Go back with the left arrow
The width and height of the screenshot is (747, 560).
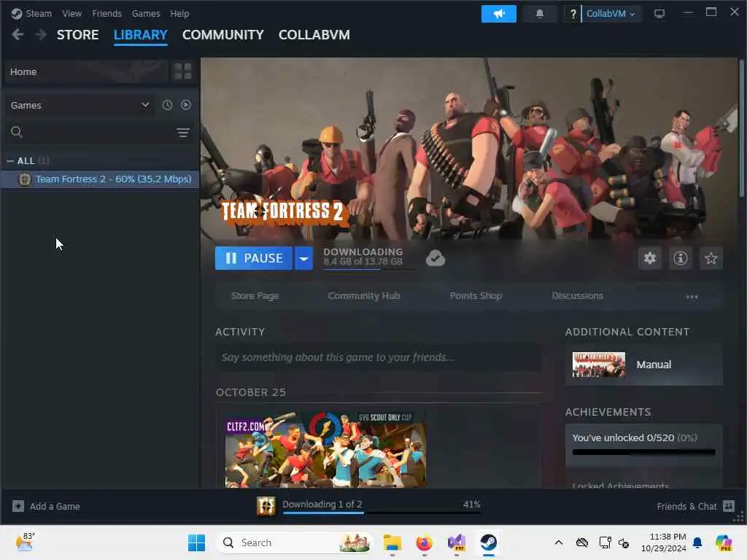pos(18,34)
